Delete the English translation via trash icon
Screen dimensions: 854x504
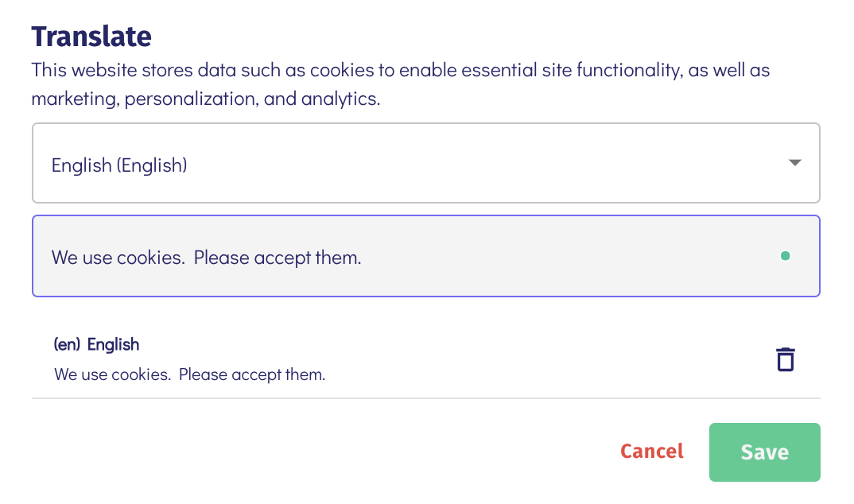(785, 359)
